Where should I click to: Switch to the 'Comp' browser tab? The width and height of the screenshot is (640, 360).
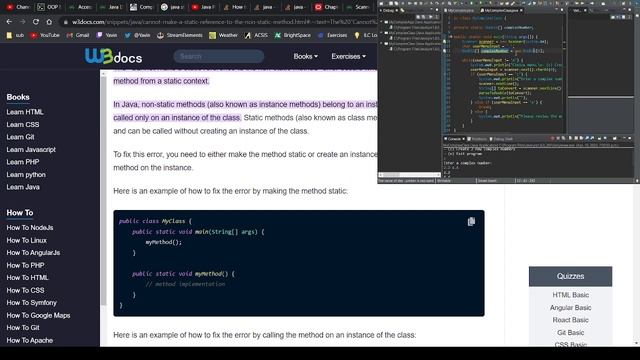click(x=141, y=7)
